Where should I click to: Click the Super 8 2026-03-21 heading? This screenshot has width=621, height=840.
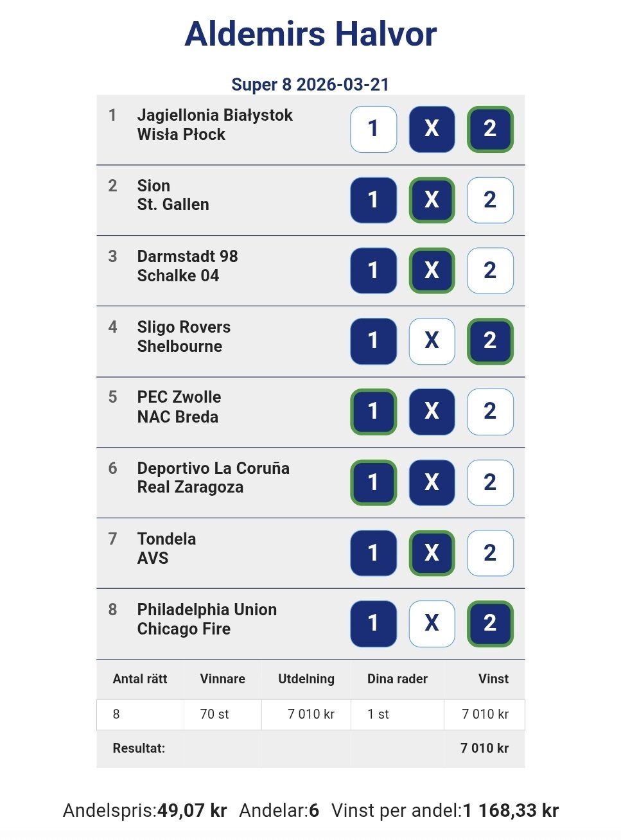pos(310,84)
